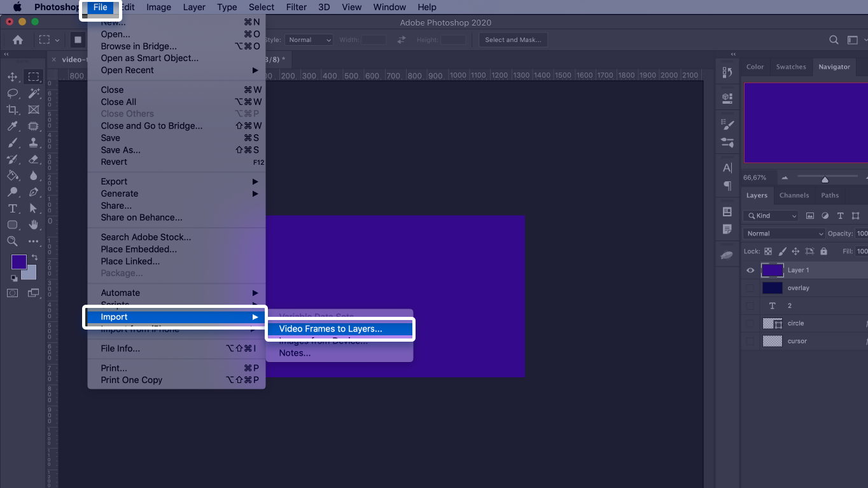
Task: Select the Pen tool
Action: (33, 192)
